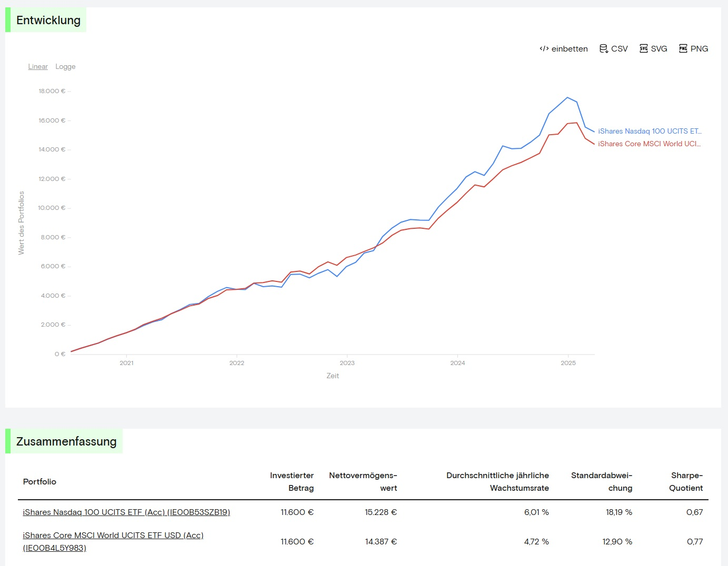Click the 2023 tick on the time axis

347,363
